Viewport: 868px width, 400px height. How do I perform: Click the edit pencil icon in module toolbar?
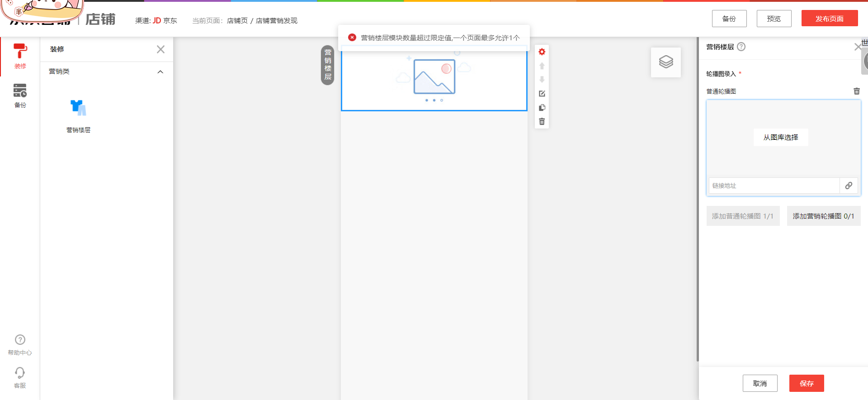pyautogui.click(x=542, y=94)
